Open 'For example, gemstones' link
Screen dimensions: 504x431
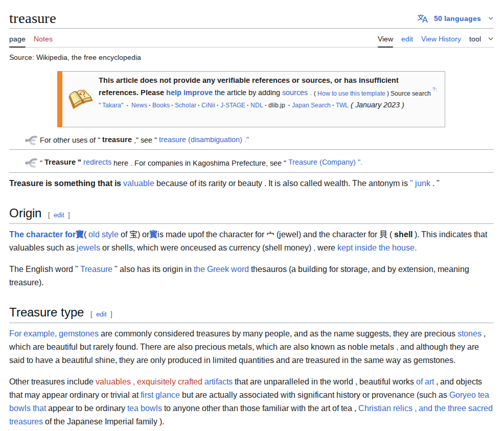click(x=54, y=334)
